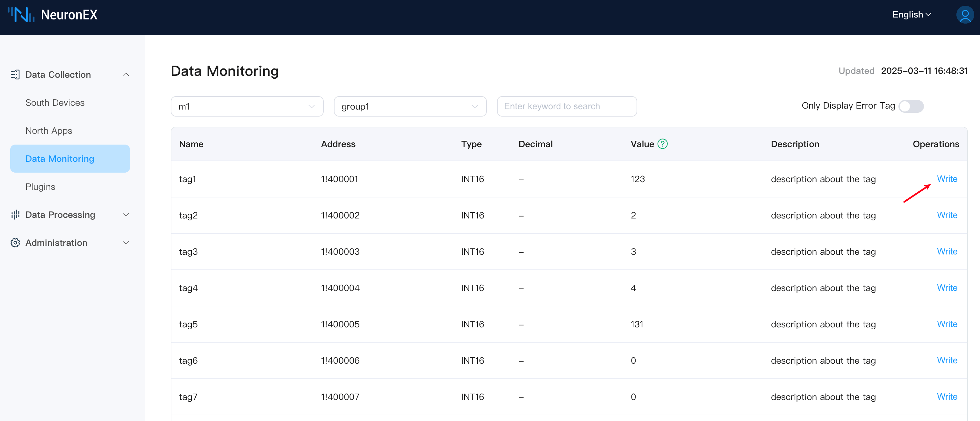Image resolution: width=980 pixels, height=421 pixels.
Task: Click the Data Processing bars icon
Action: pos(15,215)
